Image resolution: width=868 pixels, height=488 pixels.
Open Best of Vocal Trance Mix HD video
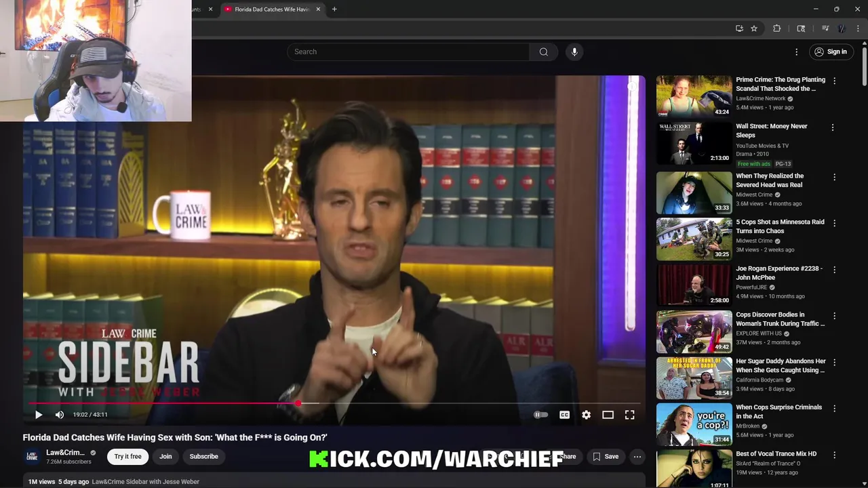click(x=776, y=453)
